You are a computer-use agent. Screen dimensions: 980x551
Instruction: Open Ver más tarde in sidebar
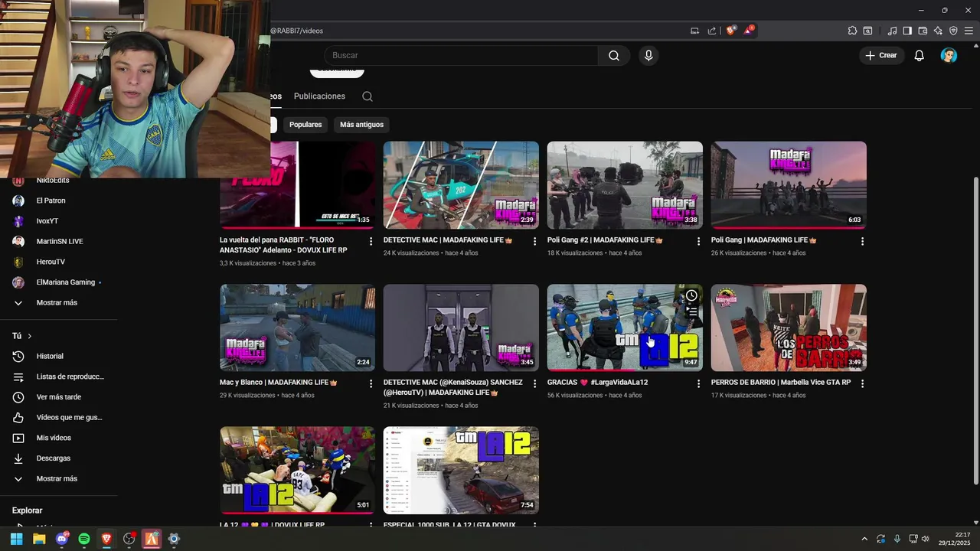[59, 397]
